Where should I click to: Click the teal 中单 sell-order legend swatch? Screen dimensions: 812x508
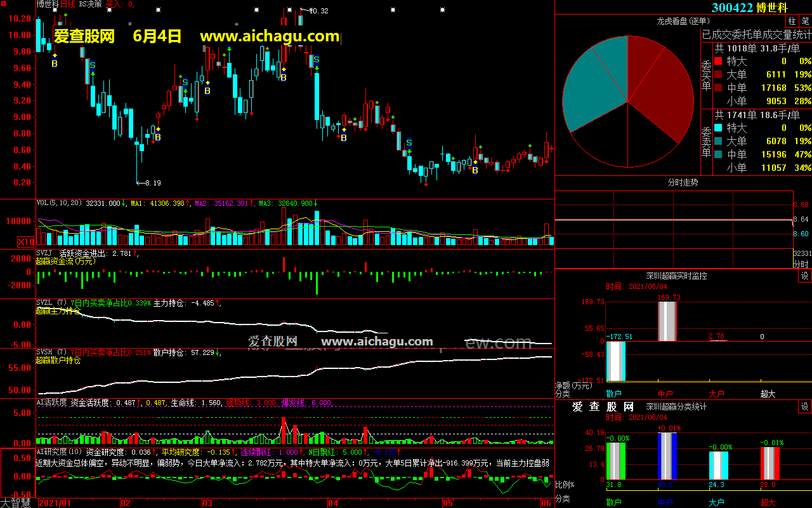tap(718, 154)
